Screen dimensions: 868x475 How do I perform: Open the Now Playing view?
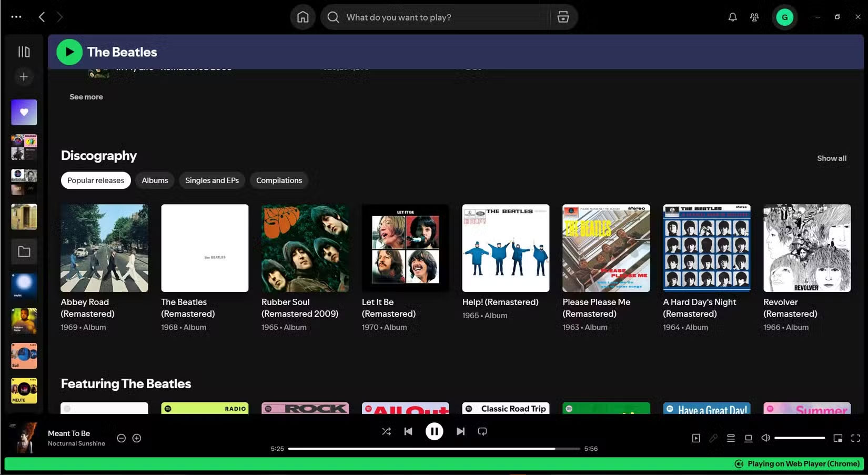point(696,438)
